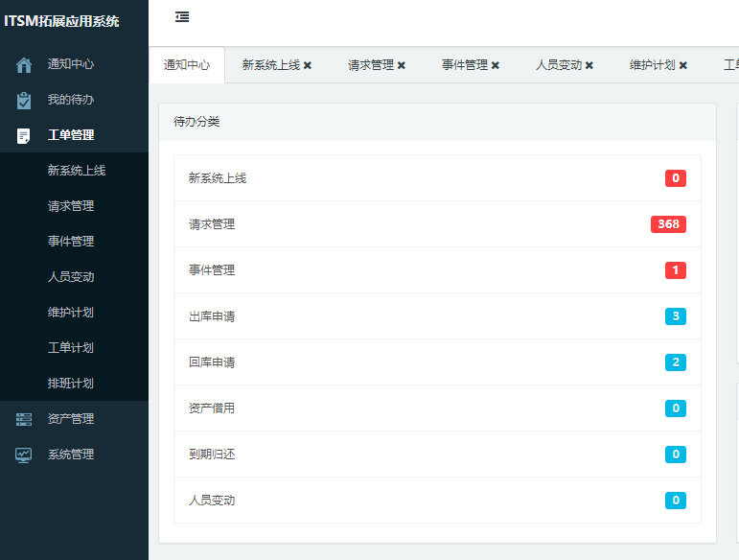Close the 新系统上线 tab
This screenshot has width=739, height=560.
point(308,65)
